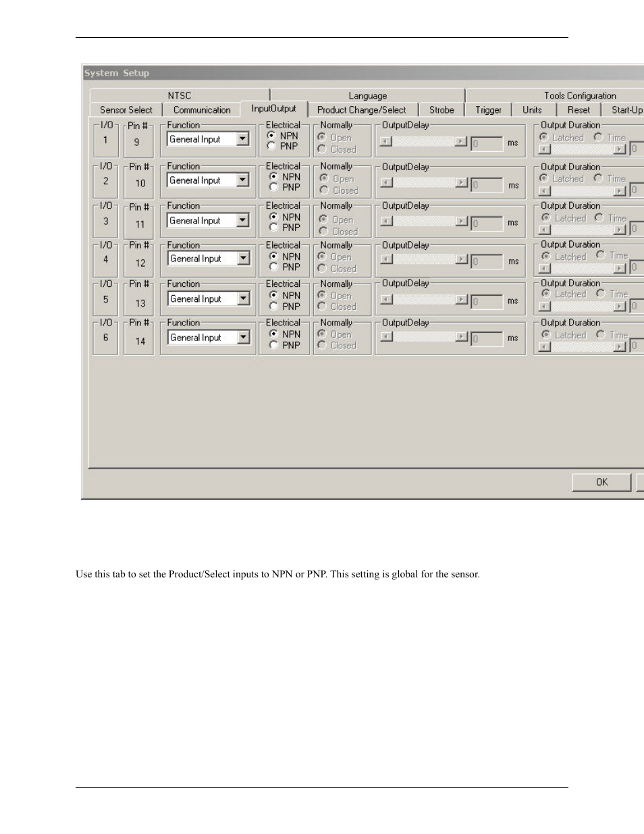Expand Function dropdown for I/O 6
Viewport: 644px width, 834px height.
click(243, 338)
